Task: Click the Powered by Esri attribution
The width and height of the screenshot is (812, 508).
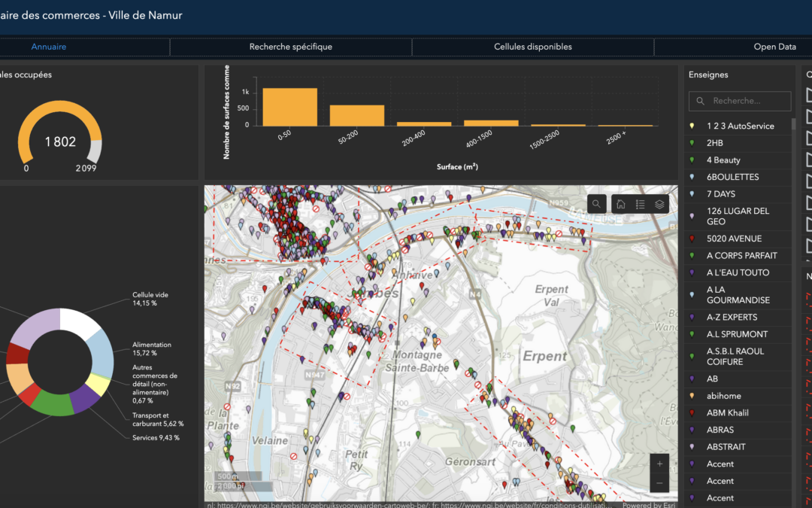Action: click(647, 504)
